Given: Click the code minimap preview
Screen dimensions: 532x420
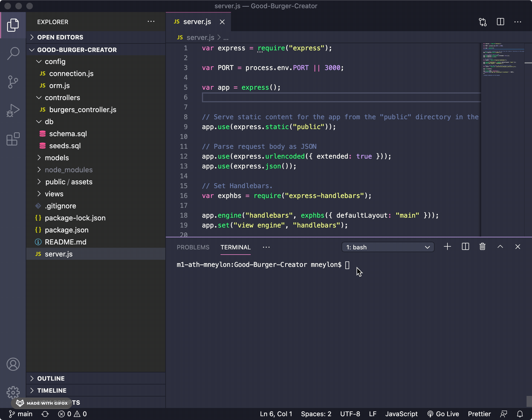Looking at the screenshot, I should point(502,60).
